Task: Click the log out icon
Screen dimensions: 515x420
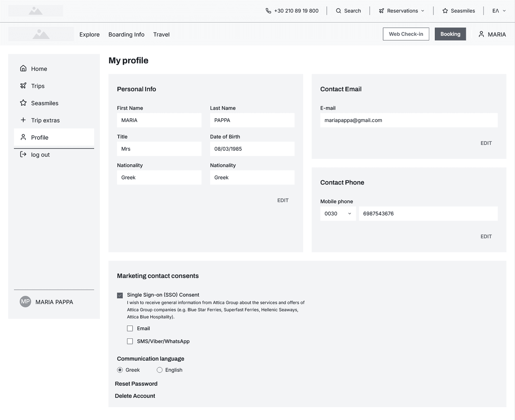Action: coord(23,155)
